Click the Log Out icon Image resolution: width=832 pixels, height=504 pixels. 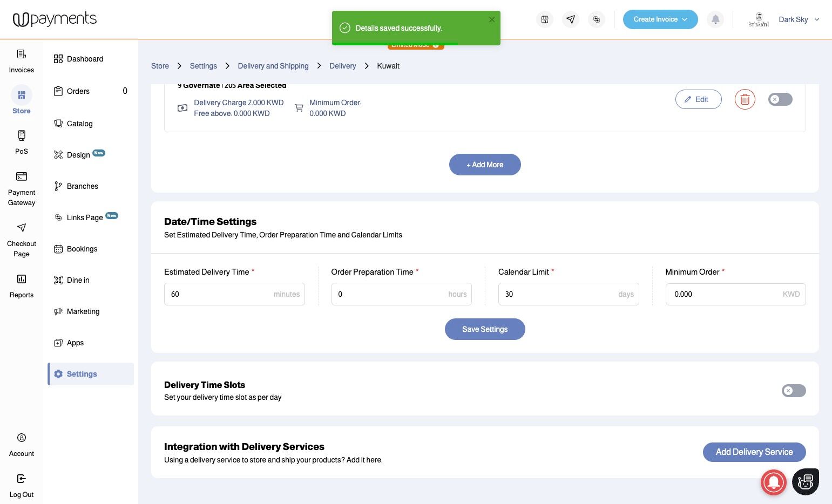(22, 479)
